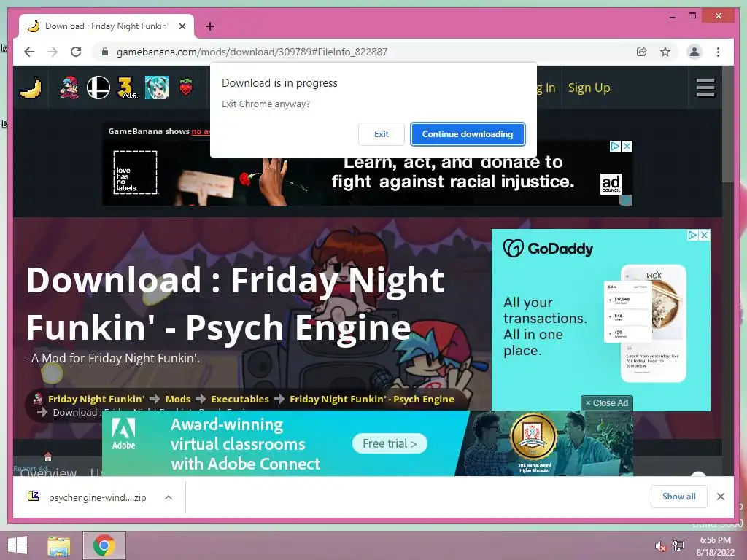Close the Friday Night Funkin' download tab
This screenshot has height=560, width=747.
(182, 26)
